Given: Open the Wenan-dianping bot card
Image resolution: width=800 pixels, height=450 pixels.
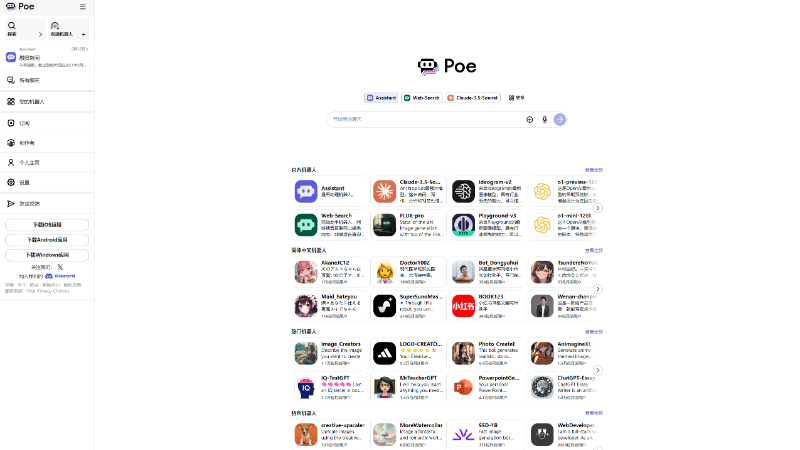Looking at the screenshot, I should tap(563, 306).
